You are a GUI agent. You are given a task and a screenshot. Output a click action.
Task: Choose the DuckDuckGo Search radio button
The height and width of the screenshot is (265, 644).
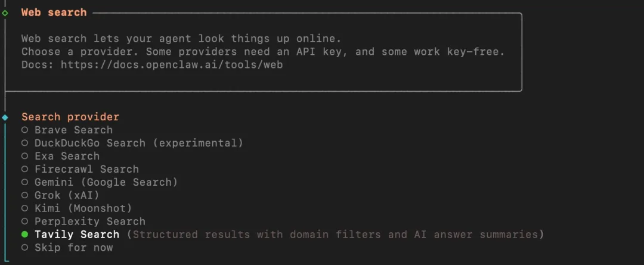(24, 143)
